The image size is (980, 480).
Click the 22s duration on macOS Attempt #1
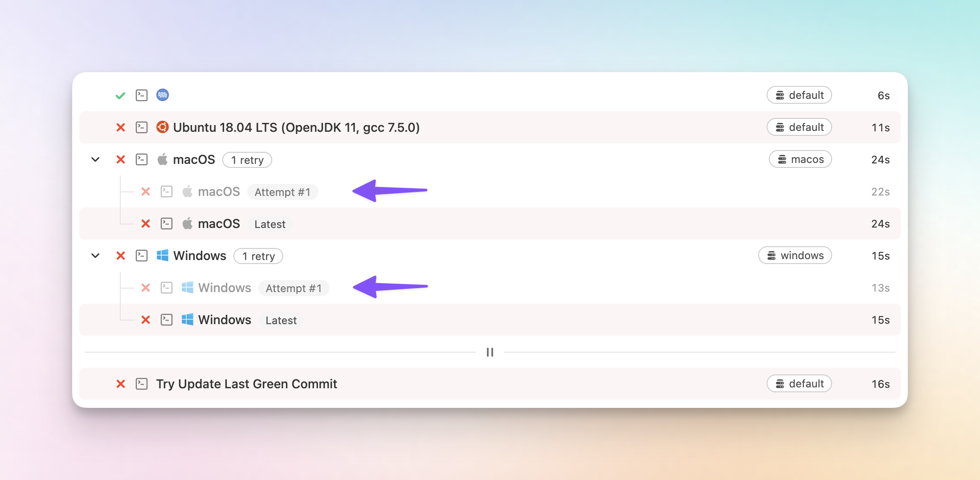pyautogui.click(x=881, y=192)
